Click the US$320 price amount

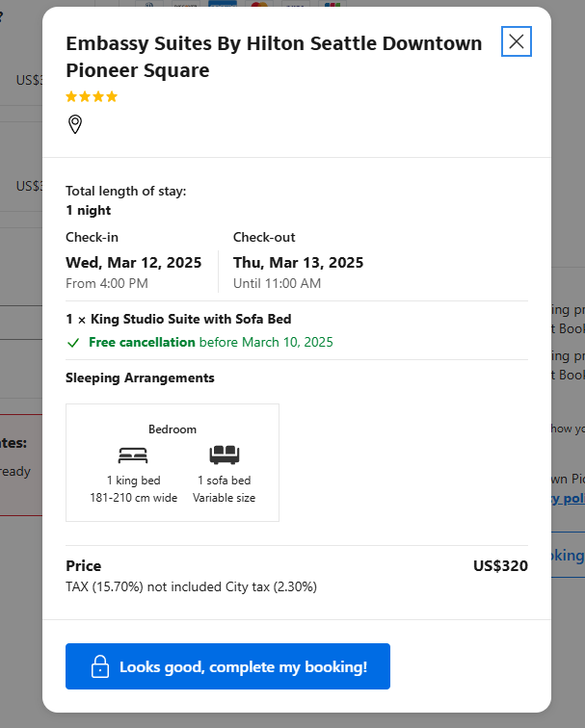tap(500, 566)
